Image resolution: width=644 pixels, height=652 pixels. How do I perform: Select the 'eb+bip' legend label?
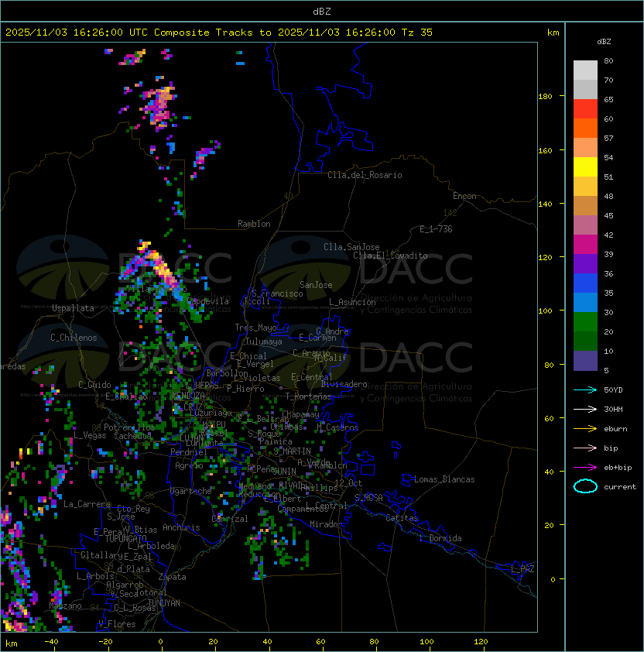[x=618, y=468]
